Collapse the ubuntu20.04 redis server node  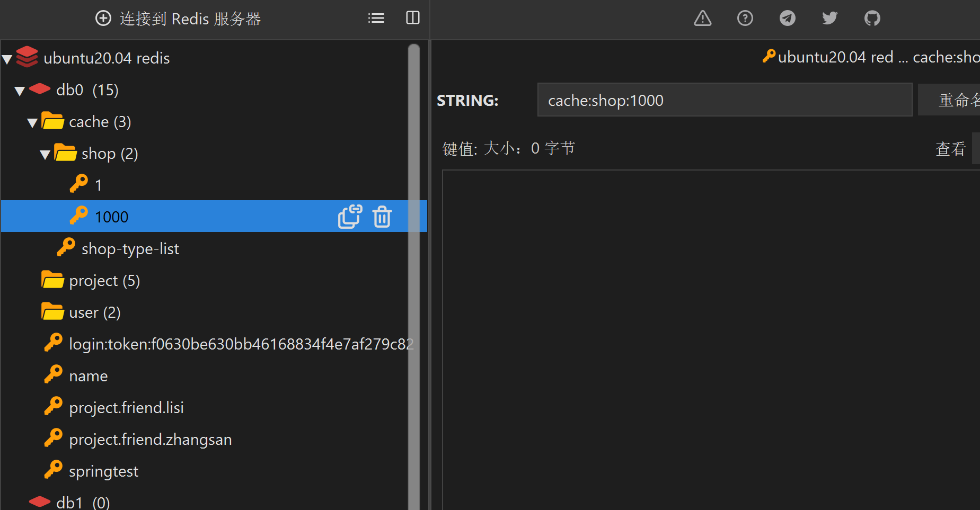click(x=7, y=59)
